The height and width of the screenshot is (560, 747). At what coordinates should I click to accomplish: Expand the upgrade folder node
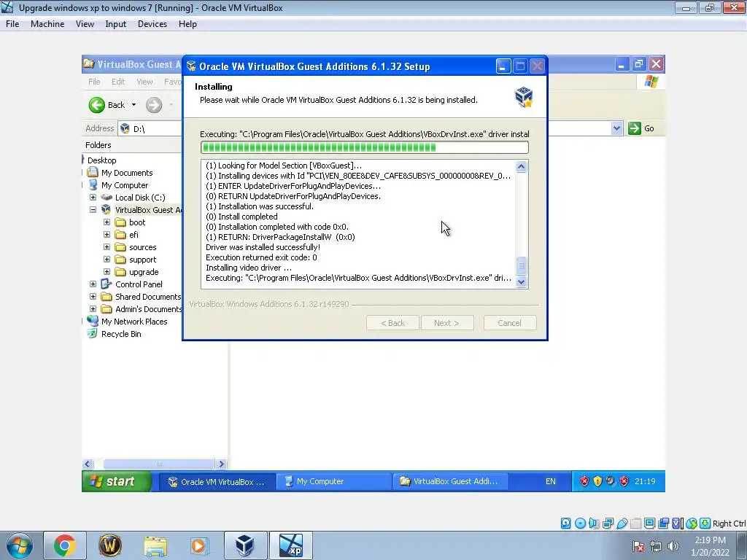(x=107, y=271)
